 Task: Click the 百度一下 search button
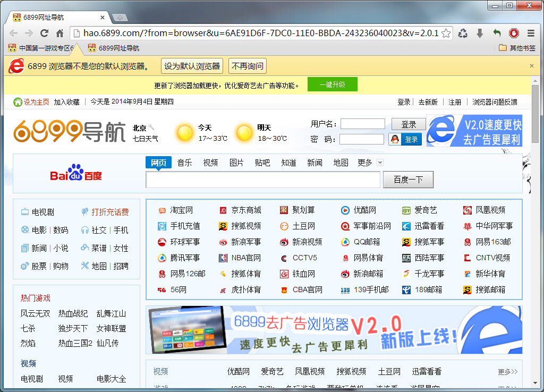(x=408, y=180)
